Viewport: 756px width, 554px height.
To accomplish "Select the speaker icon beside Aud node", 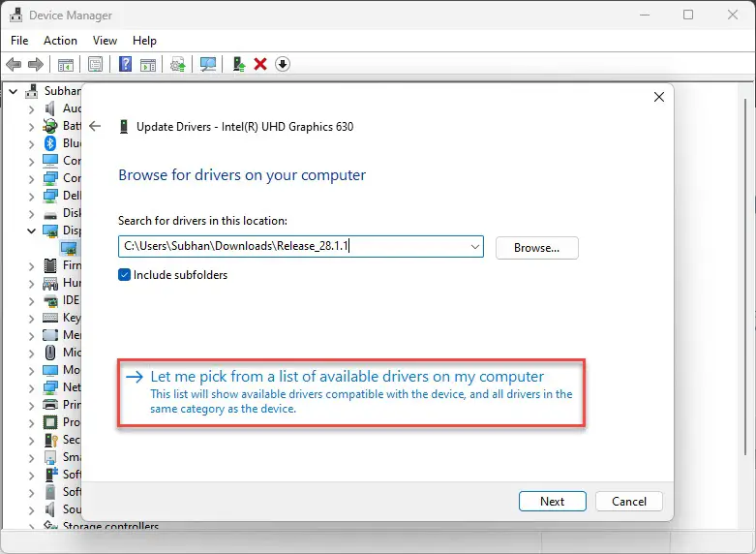I will [x=50, y=108].
